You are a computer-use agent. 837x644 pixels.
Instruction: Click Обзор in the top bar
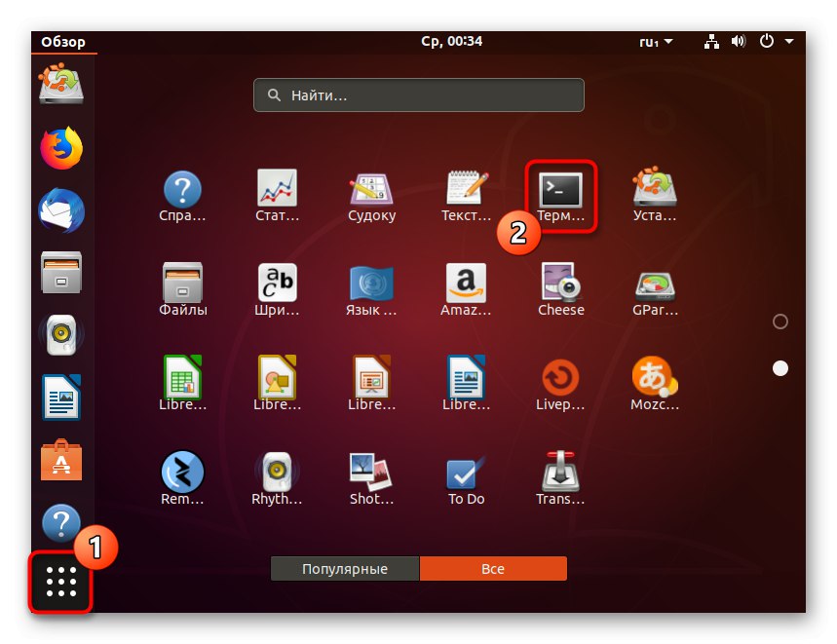62,41
